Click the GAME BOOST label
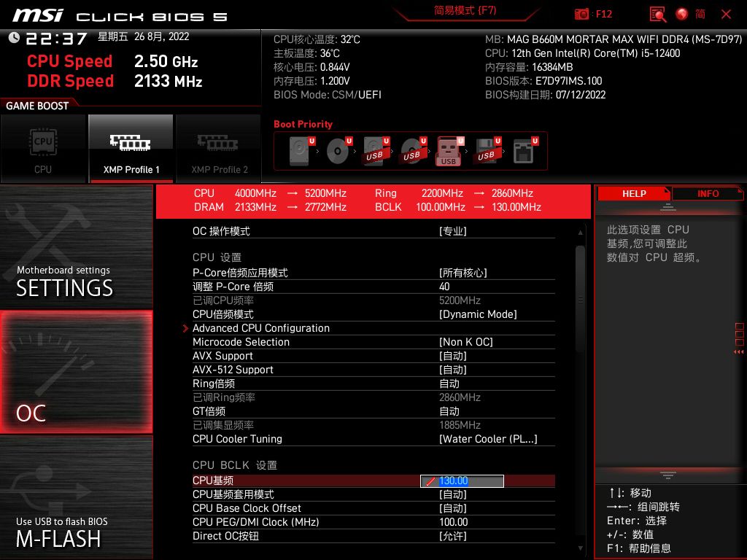747x560 pixels. (37, 106)
